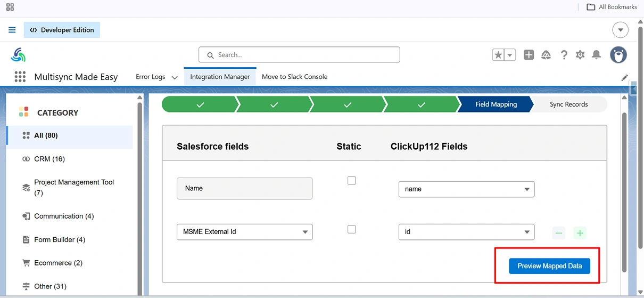Screen dimensions: 644x298
Task: Click the Favorites star icon
Action: coord(498,55)
